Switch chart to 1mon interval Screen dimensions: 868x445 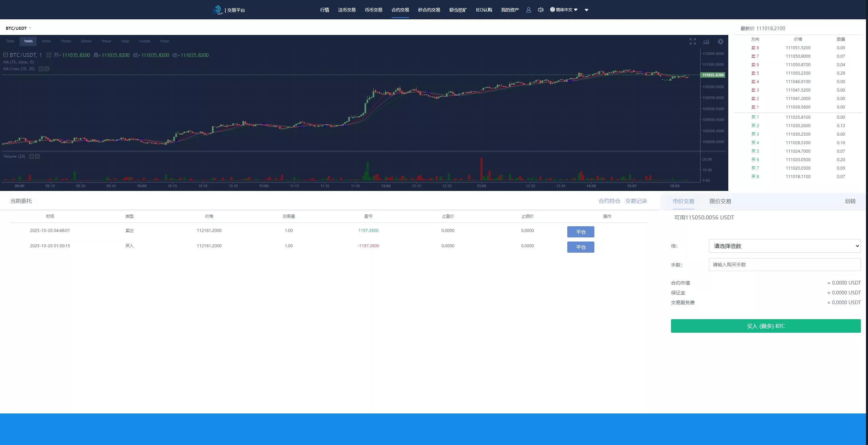click(164, 41)
